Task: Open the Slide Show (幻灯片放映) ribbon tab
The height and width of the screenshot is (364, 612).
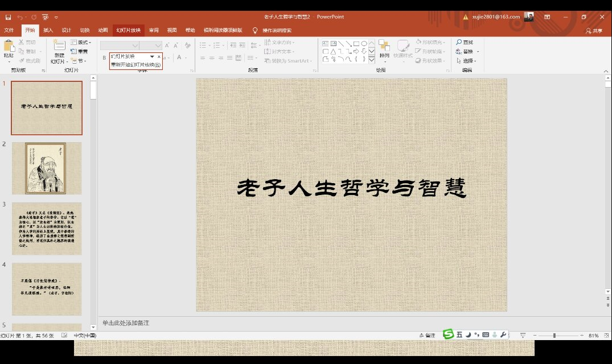Action: pos(128,30)
